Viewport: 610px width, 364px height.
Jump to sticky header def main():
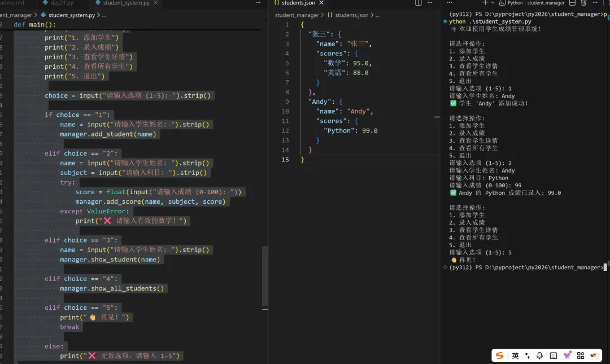click(x=34, y=24)
